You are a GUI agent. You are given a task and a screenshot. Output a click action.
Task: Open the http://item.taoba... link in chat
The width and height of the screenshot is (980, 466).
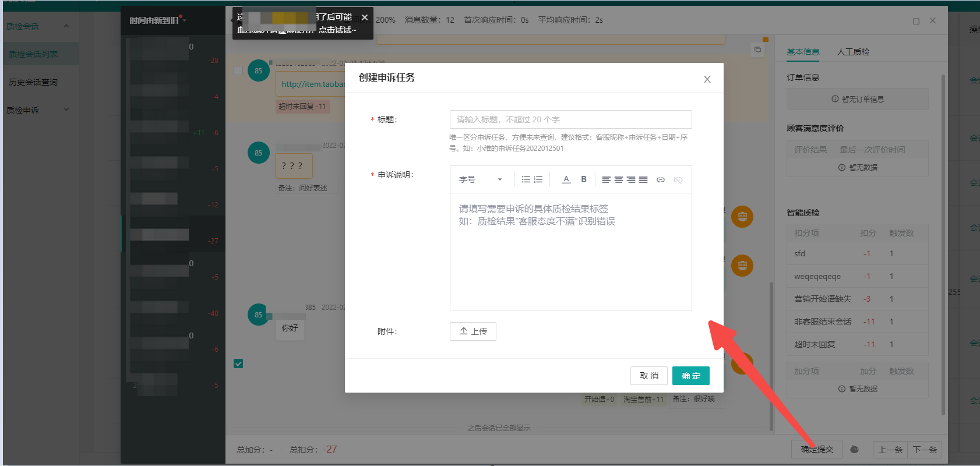[313, 84]
